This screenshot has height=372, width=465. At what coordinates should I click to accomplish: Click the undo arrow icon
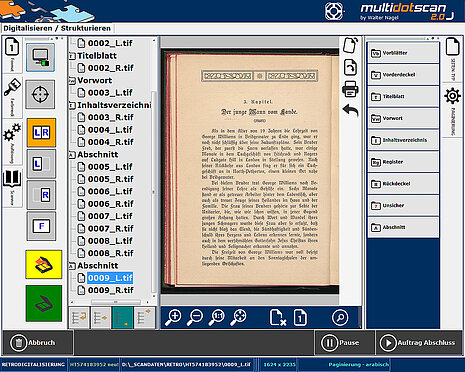pos(350,110)
